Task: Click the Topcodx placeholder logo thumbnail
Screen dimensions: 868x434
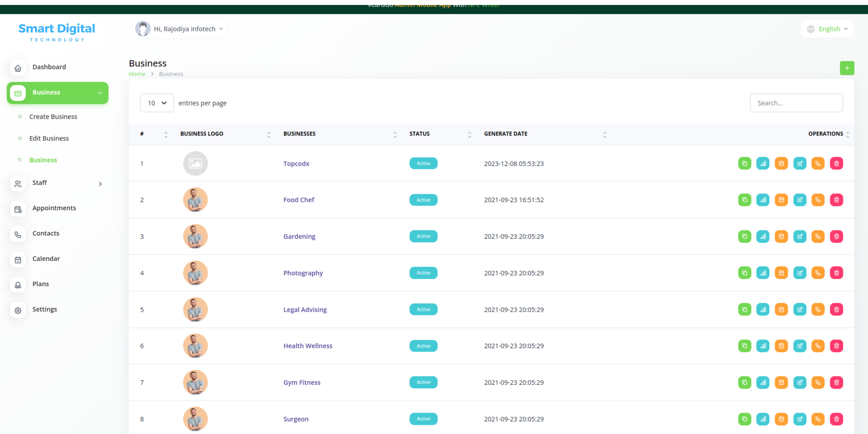Action: tap(195, 163)
